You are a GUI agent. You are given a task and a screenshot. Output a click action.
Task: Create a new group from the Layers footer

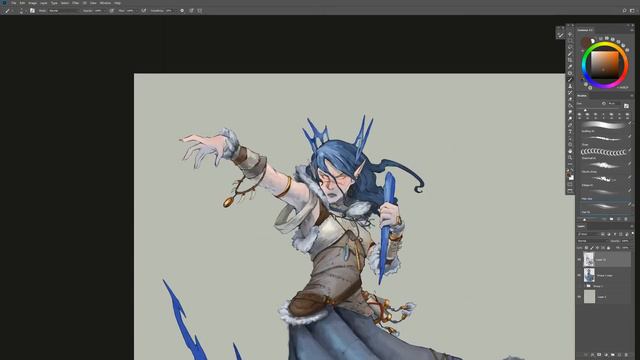tap(613, 355)
